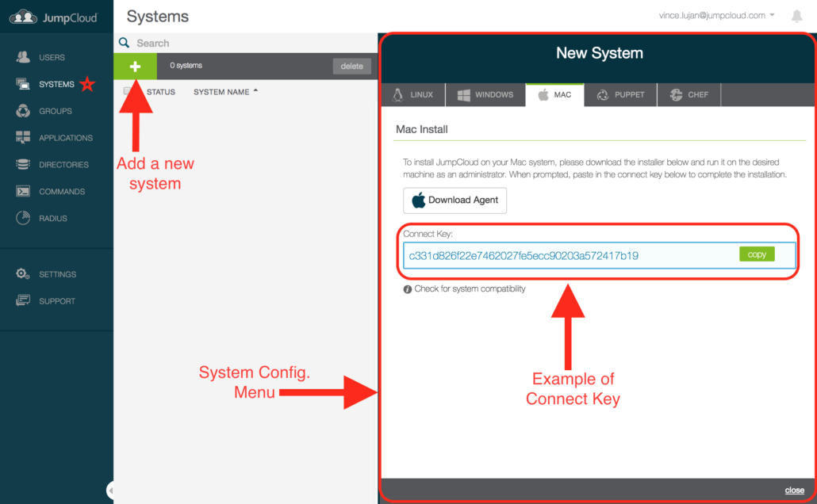Sort by System Name column arrow
Image resolution: width=817 pixels, height=504 pixels.
pyautogui.click(x=256, y=92)
